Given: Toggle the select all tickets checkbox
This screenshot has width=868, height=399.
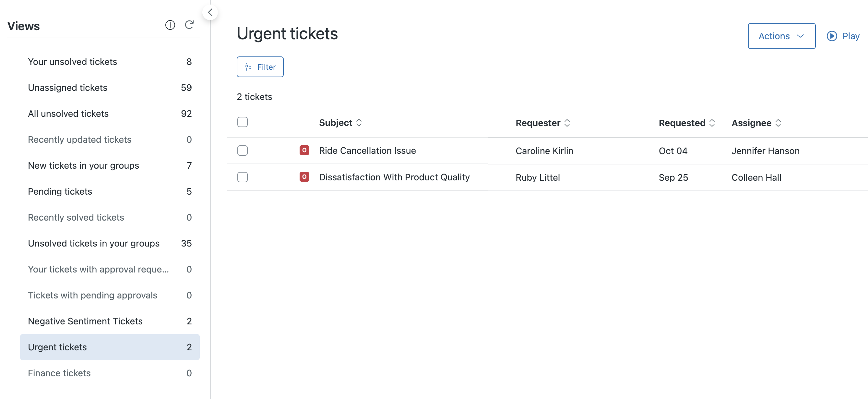Looking at the screenshot, I should pyautogui.click(x=242, y=122).
